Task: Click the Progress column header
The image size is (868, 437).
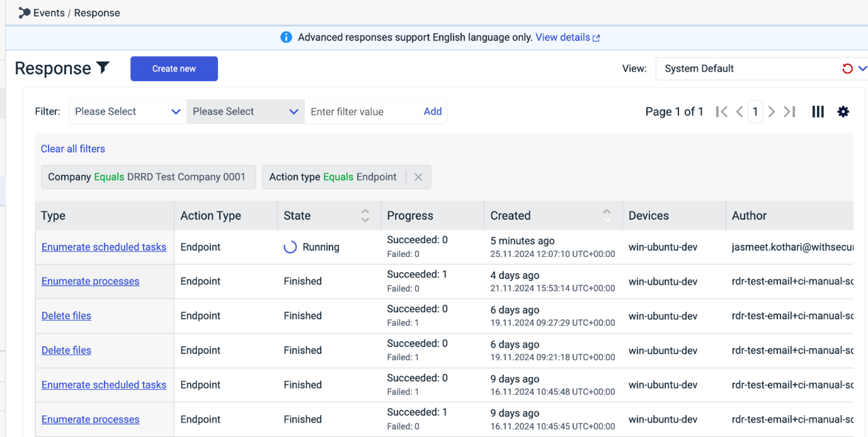Action: 432,215
